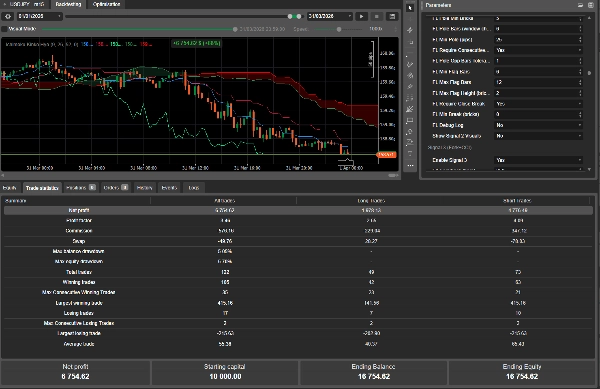This screenshot has height=389, width=600.
Task: Switch to the Backtesting tab
Action: [68, 4]
